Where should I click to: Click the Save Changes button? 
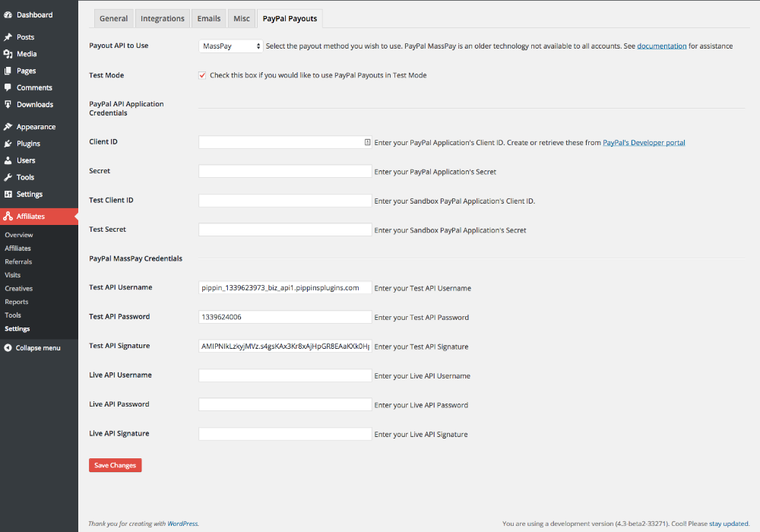pos(116,465)
